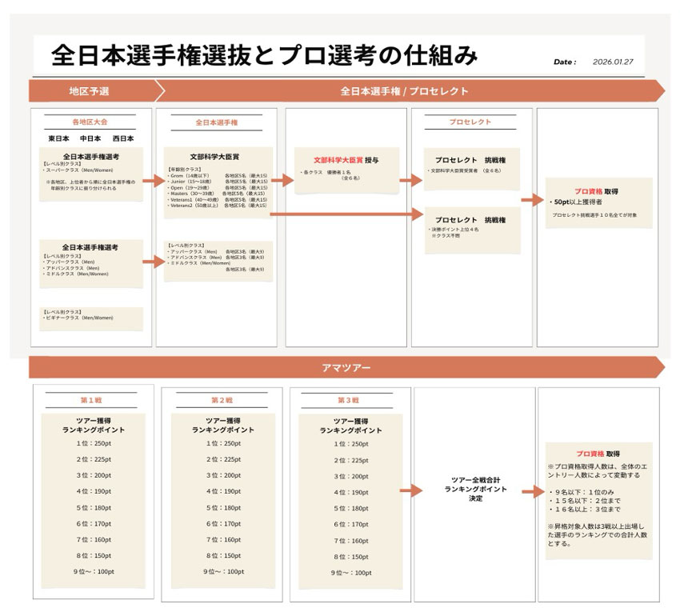
Task: Click the ツアー全戦合計 ランキングポイント決定 text
Action: point(474,488)
